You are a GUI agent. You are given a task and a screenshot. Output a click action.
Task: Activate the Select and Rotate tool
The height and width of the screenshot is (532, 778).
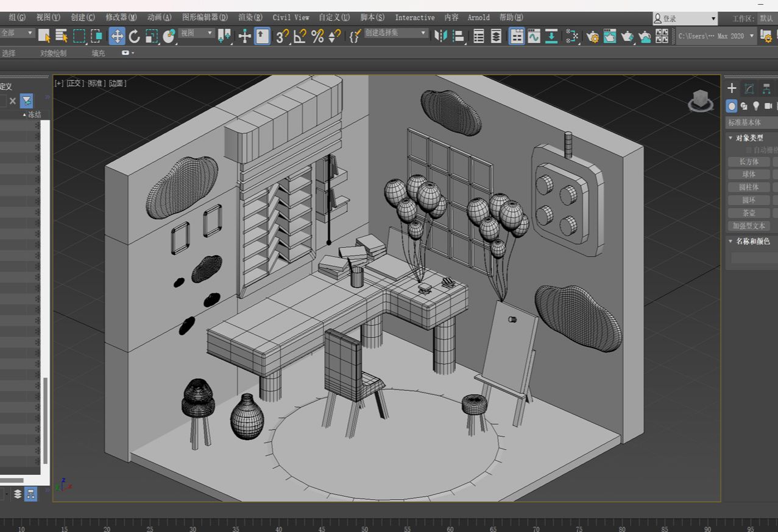click(135, 36)
